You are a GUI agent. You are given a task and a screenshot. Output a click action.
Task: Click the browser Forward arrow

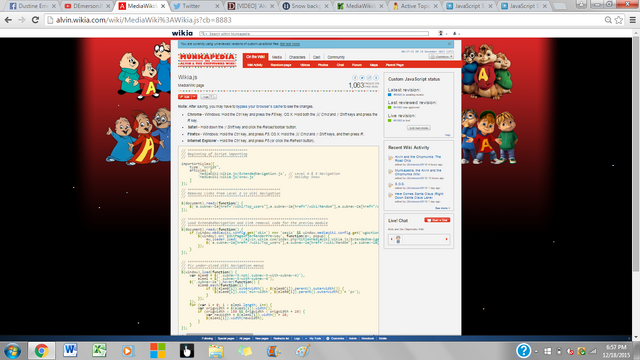[21, 20]
